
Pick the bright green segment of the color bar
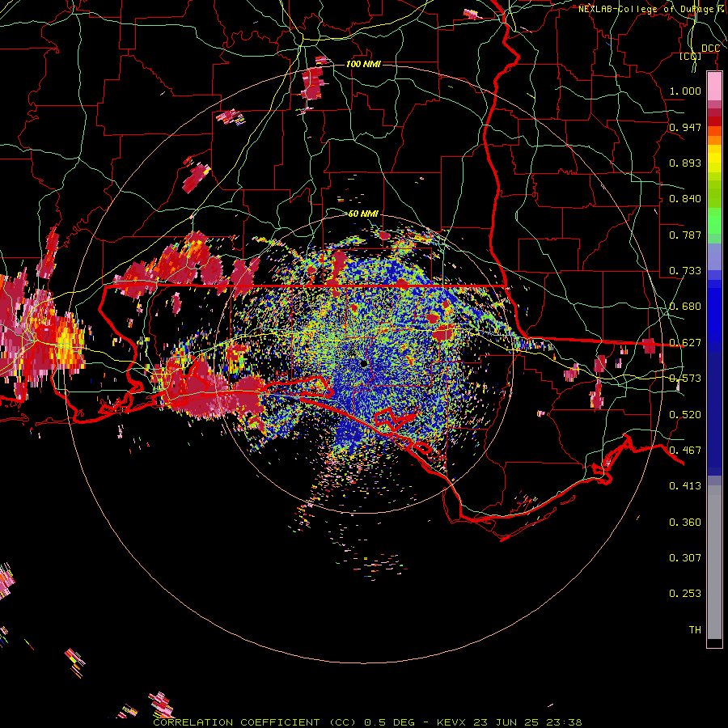[714, 221]
